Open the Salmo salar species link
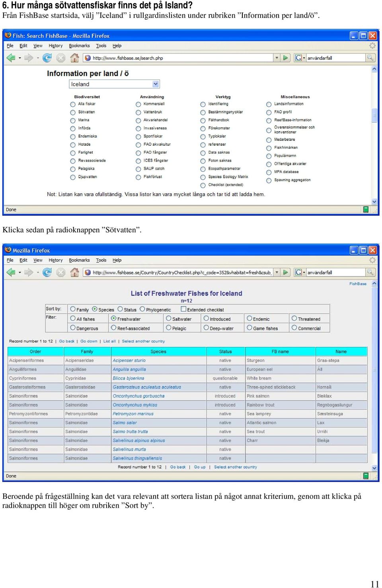 tap(125, 423)
